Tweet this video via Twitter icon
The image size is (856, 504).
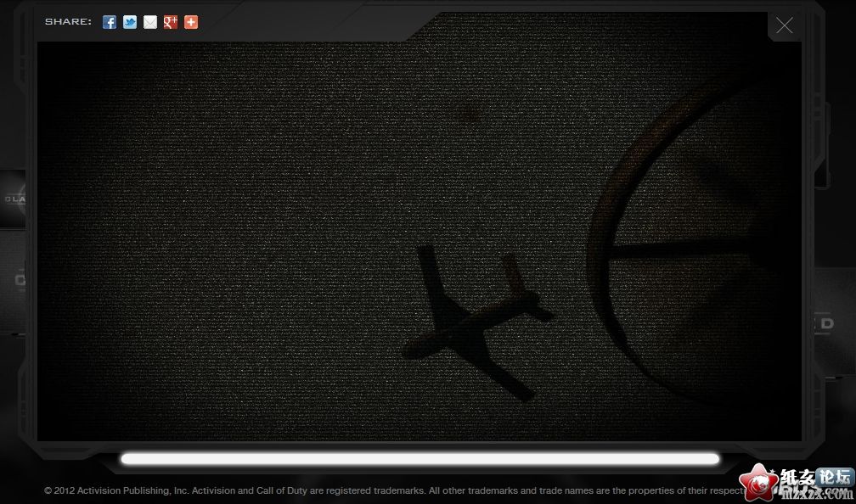pos(130,22)
